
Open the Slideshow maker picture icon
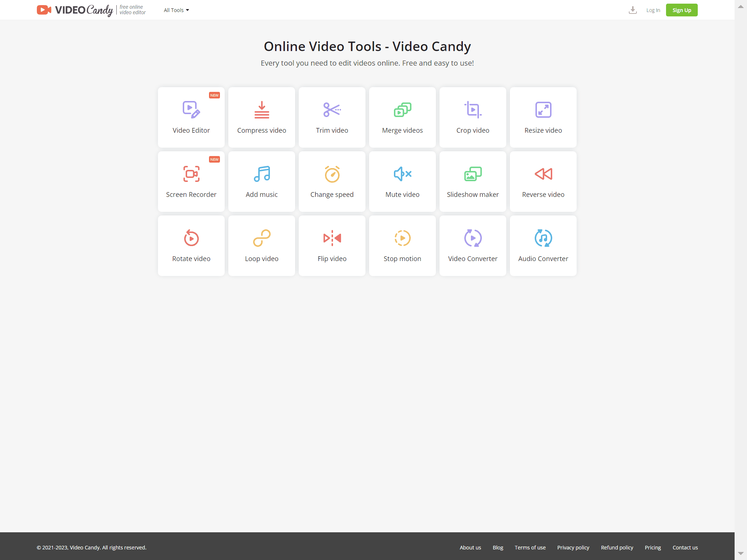[x=473, y=174]
